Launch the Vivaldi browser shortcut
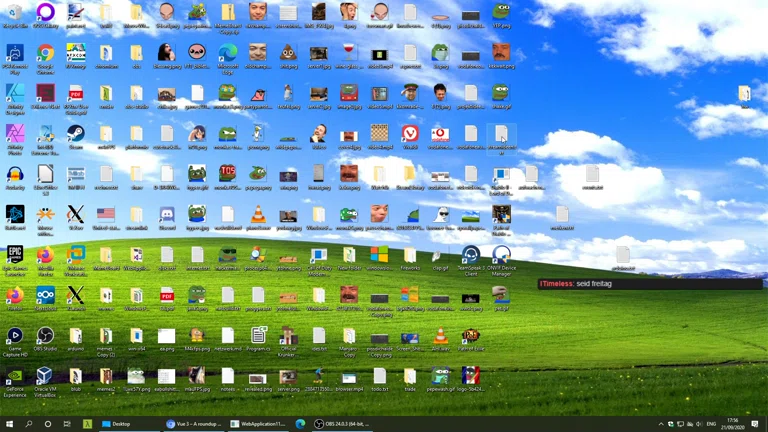The image size is (768, 432). pyautogui.click(x=410, y=136)
